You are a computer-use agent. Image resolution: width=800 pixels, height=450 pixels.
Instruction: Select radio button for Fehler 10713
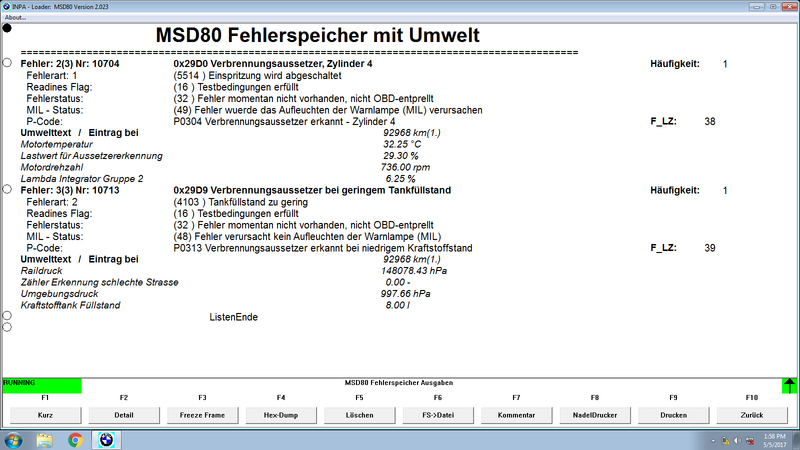[7, 188]
